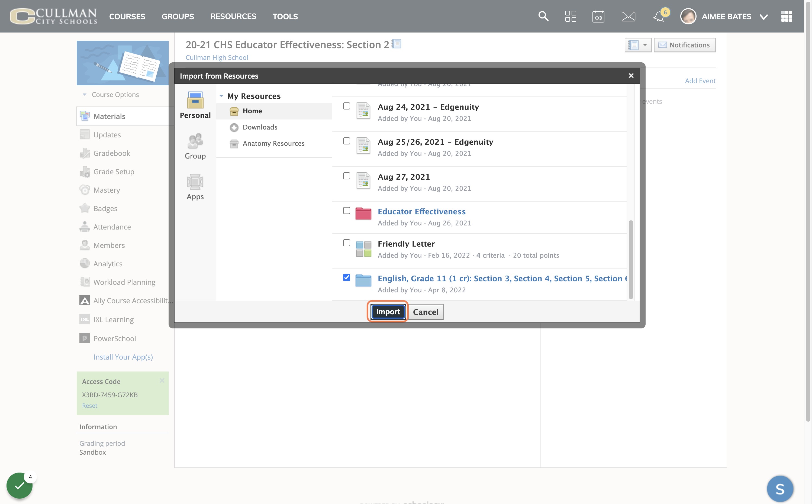Check the Educator Effectiveness folder checkbox

pyautogui.click(x=347, y=211)
